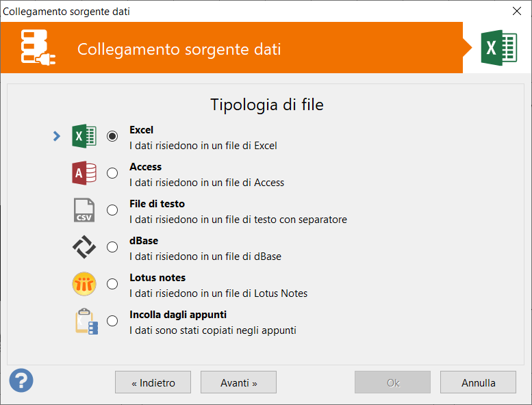Click the data source server icon in banner
Viewport: 532px width, 405px height.
[x=38, y=47]
